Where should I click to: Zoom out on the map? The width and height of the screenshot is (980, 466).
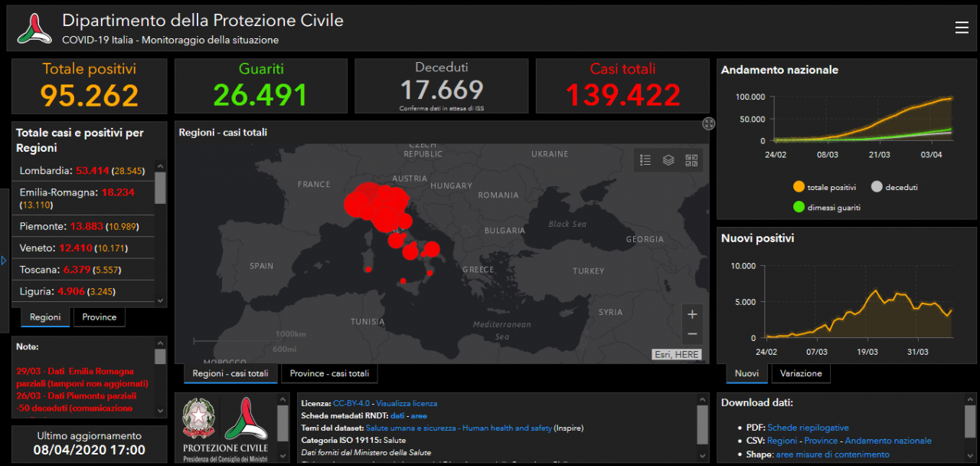tap(692, 334)
